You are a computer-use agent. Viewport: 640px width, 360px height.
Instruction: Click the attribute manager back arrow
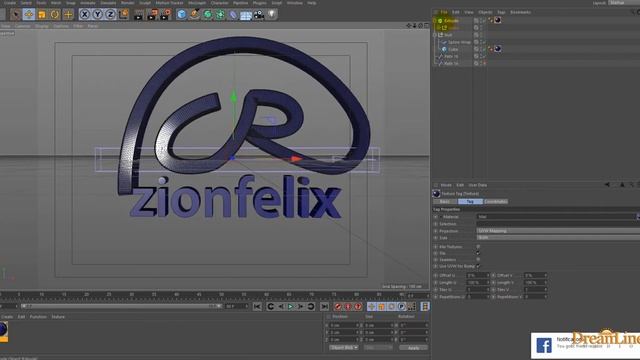point(607,185)
